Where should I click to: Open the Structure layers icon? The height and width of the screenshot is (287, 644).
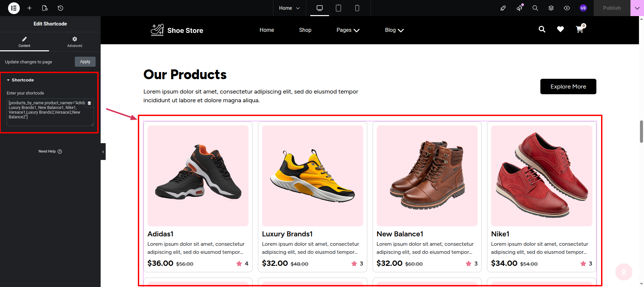551,8
